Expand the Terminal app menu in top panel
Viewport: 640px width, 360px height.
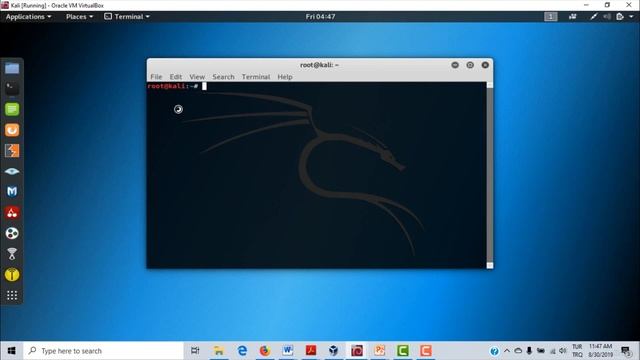(127, 17)
